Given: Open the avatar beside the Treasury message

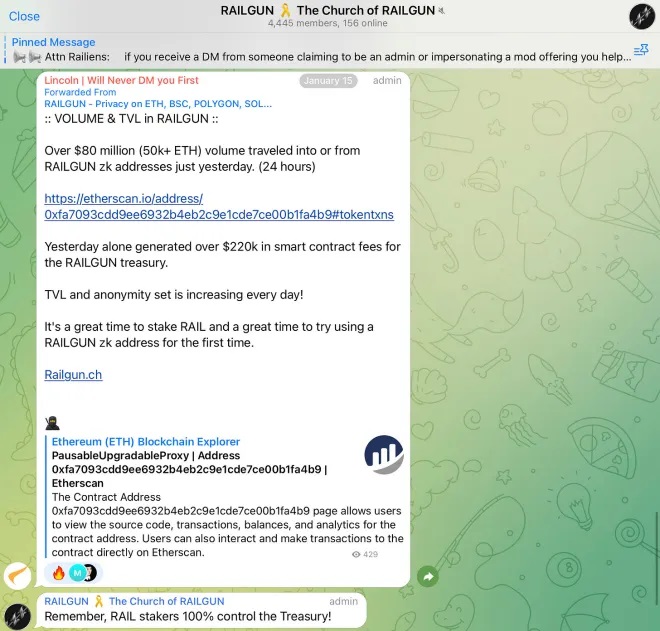Looking at the screenshot, I should coord(17,616).
